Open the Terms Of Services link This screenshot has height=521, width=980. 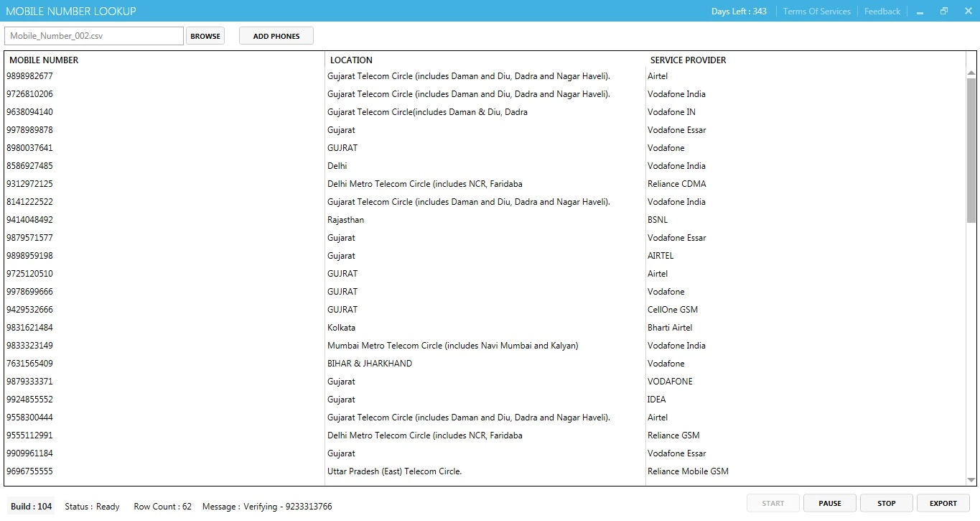pos(816,11)
